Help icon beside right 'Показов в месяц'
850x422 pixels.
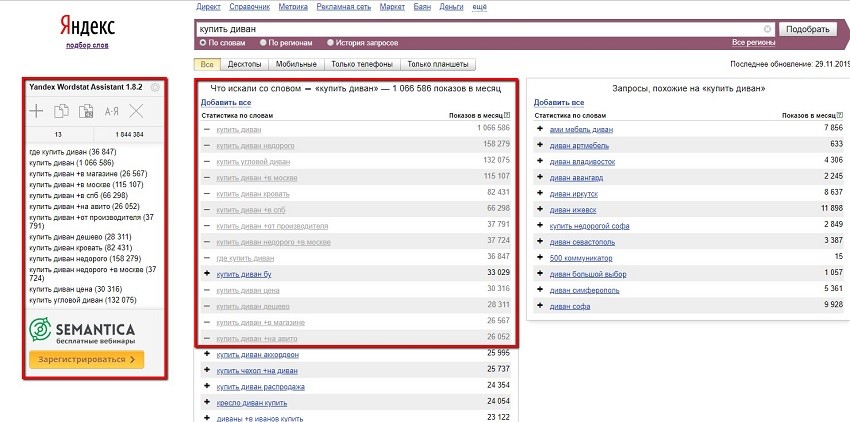pos(840,115)
